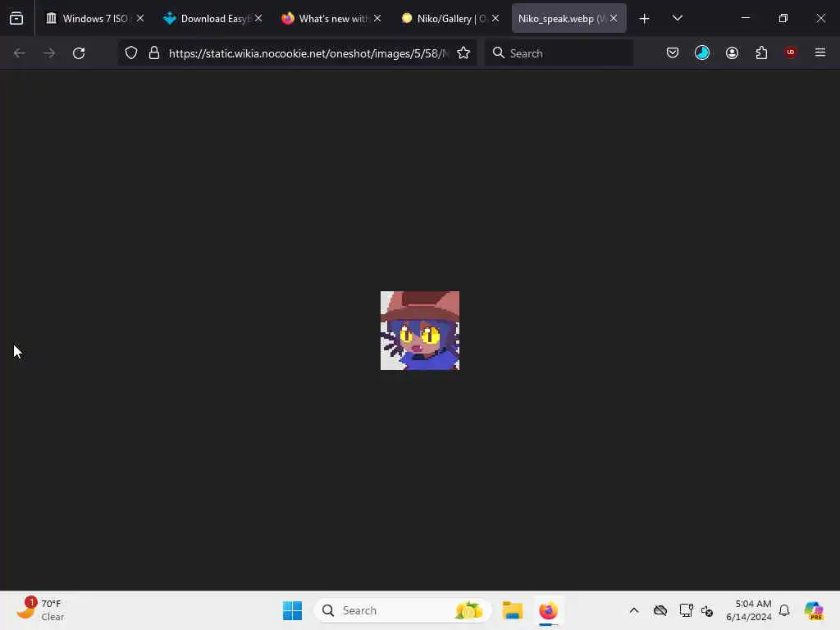This screenshot has width=840, height=630.
Task: Click the taskbar Search box
Action: (x=403, y=610)
